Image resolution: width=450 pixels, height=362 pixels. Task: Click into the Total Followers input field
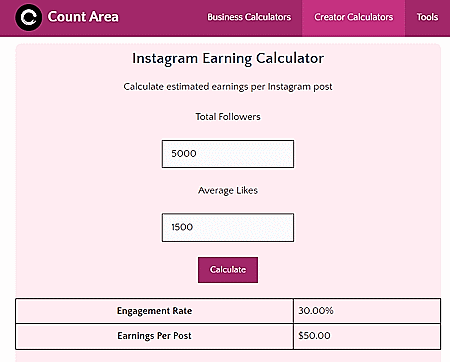pyautogui.click(x=228, y=154)
